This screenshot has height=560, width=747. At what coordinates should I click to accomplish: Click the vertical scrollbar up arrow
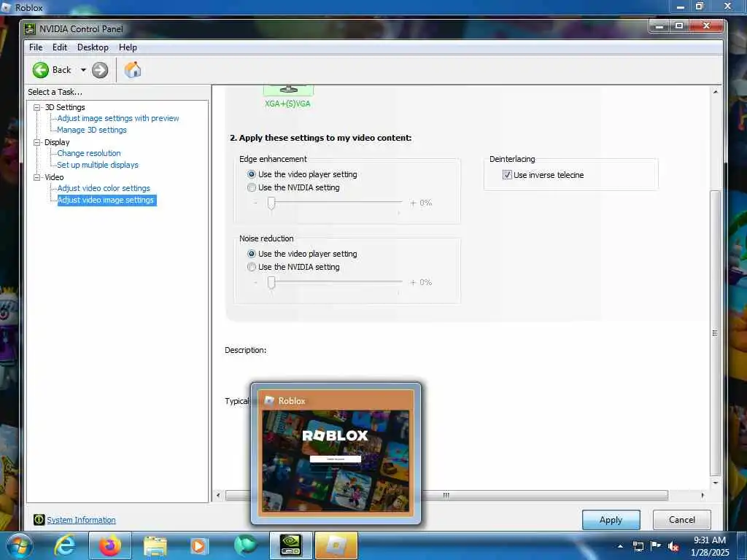point(715,91)
